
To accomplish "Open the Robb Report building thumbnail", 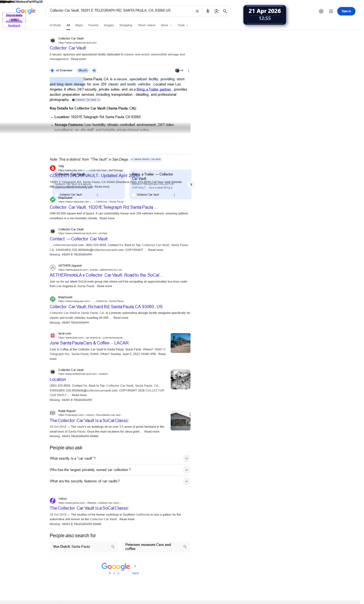I will click(x=181, y=421).
